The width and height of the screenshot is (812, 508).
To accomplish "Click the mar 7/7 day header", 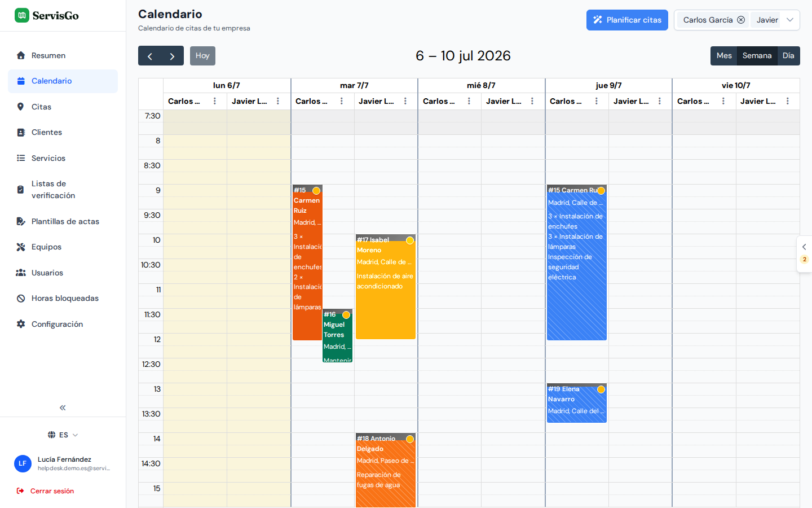I will 354,85.
